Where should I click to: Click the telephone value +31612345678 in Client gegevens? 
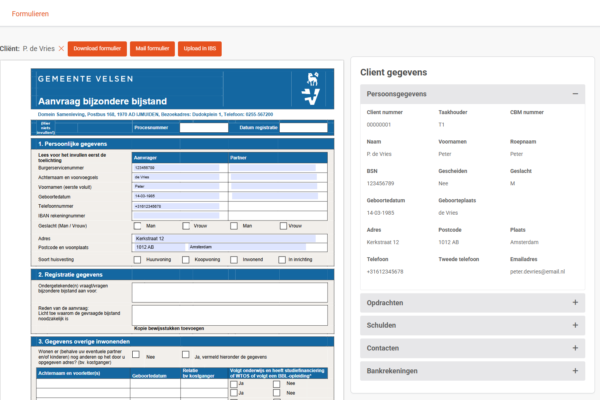coord(385,272)
